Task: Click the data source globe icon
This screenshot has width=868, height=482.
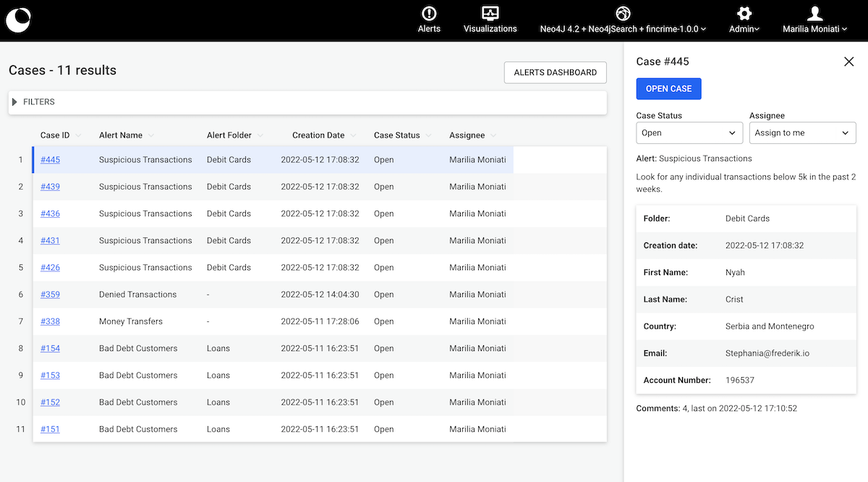Action: [x=623, y=13]
